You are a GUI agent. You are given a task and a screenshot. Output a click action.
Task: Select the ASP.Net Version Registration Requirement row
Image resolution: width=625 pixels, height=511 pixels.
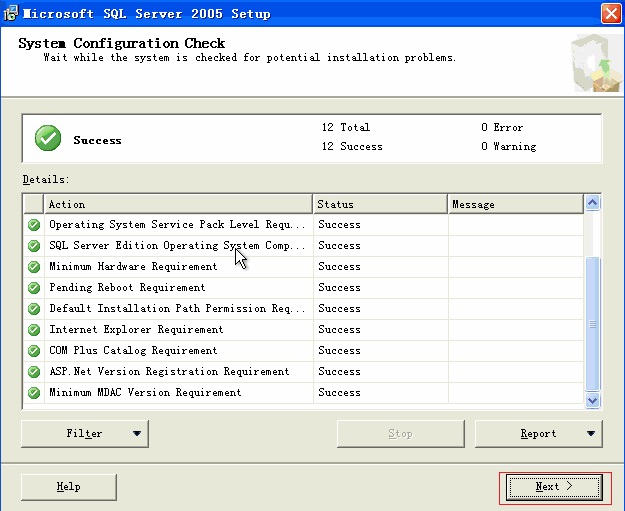click(303, 371)
